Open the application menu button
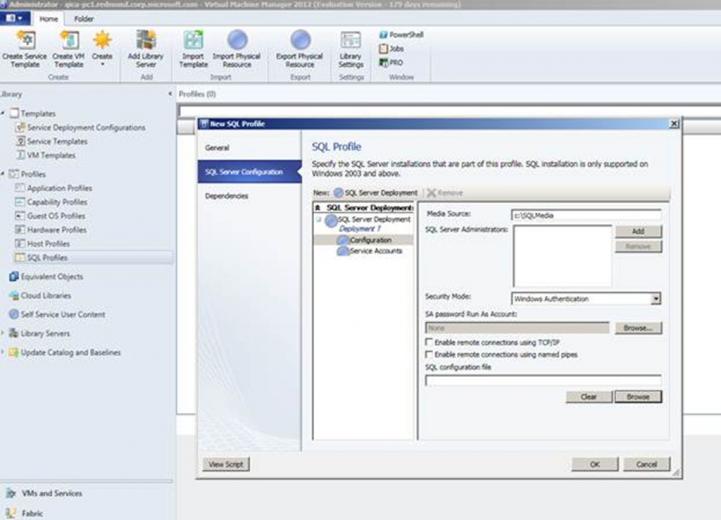Image resolution: width=721 pixels, height=520 pixels. (x=15, y=18)
